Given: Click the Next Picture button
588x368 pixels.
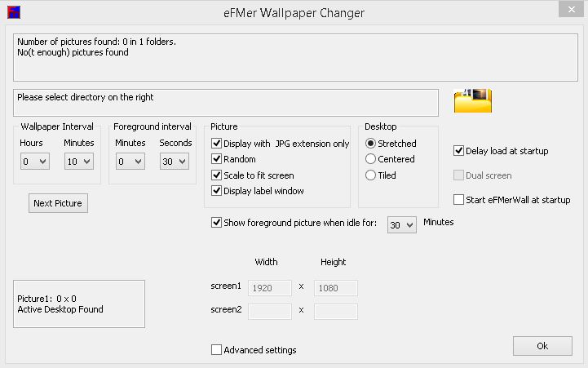Looking at the screenshot, I should coord(58,203).
